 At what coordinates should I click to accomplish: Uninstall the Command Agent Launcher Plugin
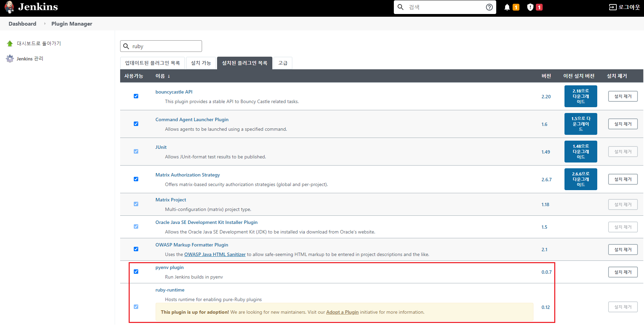(x=623, y=124)
